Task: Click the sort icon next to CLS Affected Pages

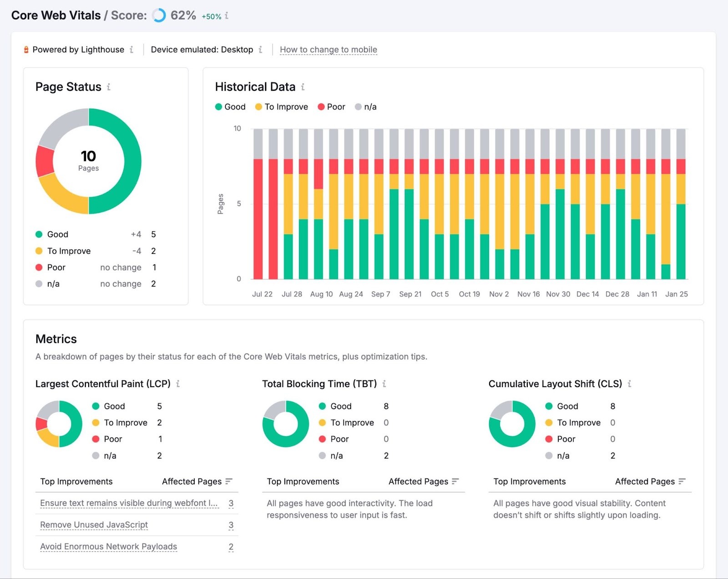Action: [681, 481]
